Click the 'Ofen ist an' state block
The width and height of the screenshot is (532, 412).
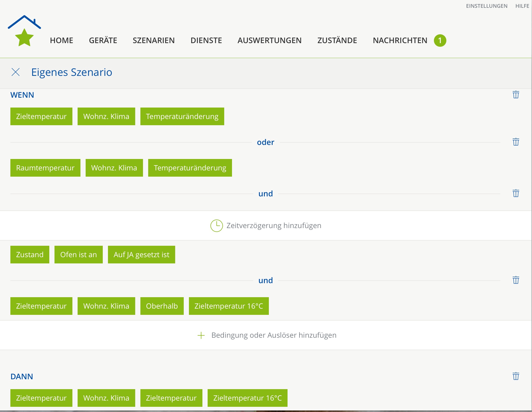point(78,255)
